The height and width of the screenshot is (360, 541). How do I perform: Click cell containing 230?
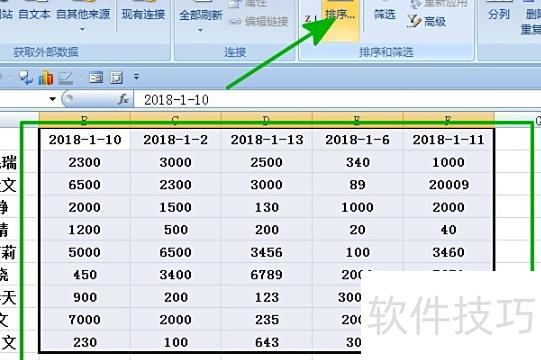[x=85, y=342]
